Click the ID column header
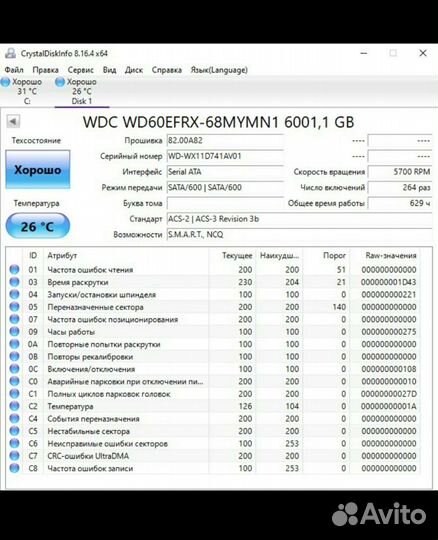Viewport: 438px width, 540px height. (x=33, y=256)
